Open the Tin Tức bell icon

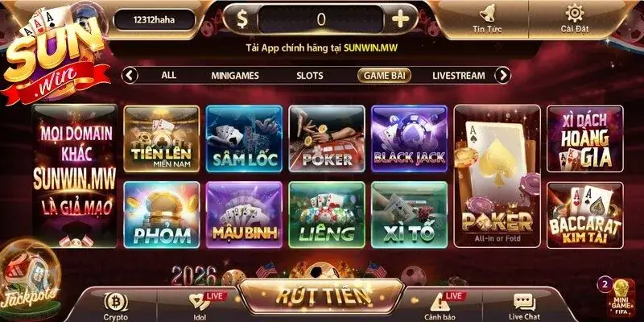pos(488,14)
